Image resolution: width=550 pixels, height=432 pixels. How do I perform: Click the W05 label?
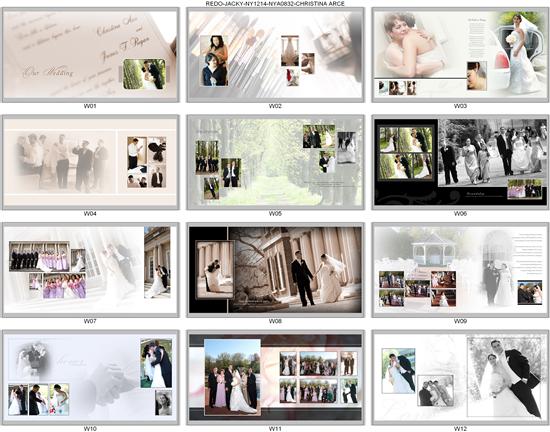pos(275,214)
